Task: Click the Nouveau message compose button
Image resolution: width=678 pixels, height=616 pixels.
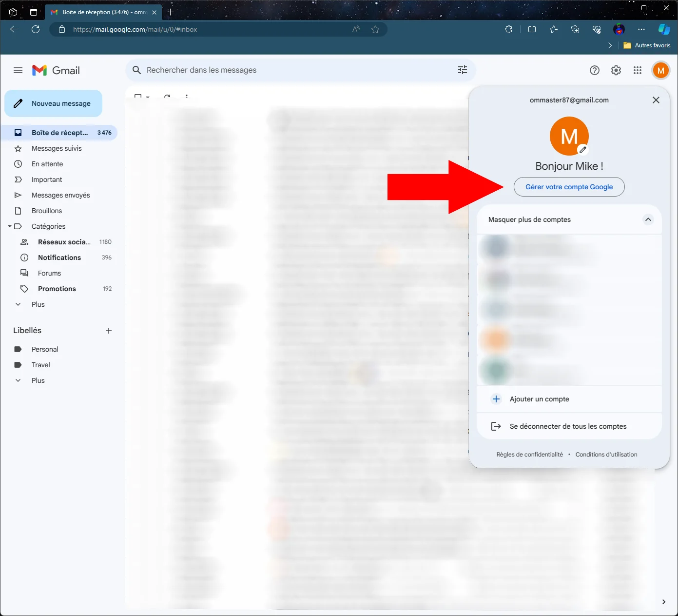Action: coord(54,103)
